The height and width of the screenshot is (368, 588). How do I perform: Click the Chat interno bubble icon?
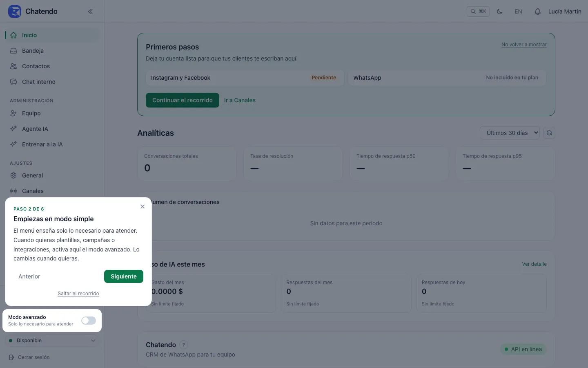(13, 82)
